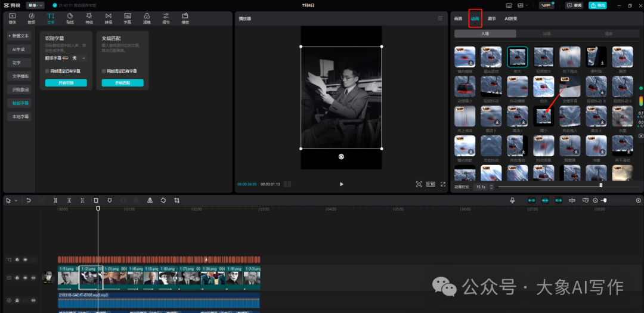
Task: Click the VIP button in title bar
Action: coord(546,5)
